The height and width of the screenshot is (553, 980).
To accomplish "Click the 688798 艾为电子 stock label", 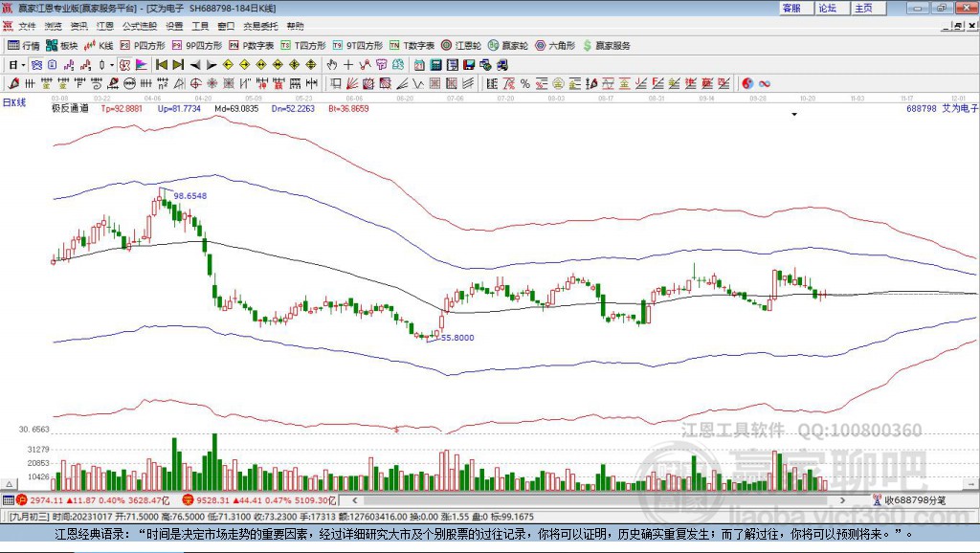I will (942, 108).
